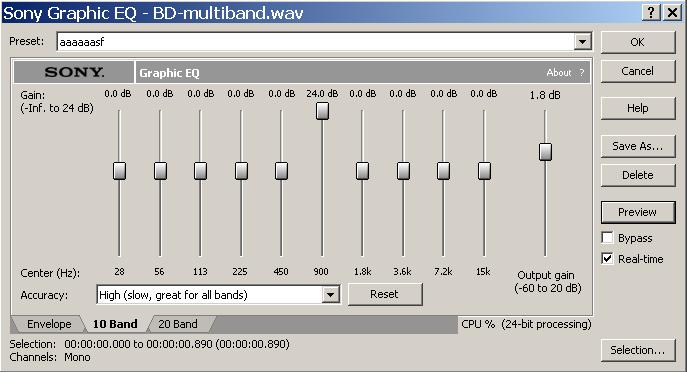Start audio Preview
Viewport: 687px width, 372px height.
[637, 212]
